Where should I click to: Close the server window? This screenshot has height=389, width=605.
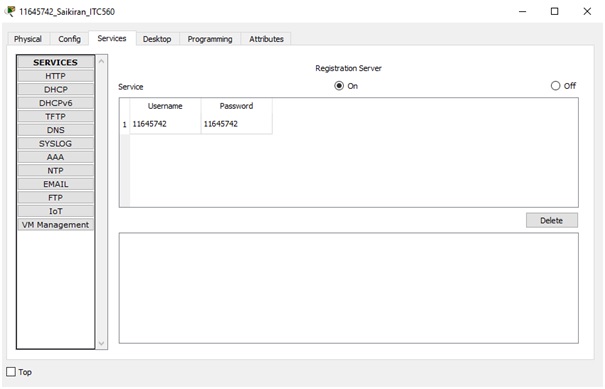click(x=587, y=12)
